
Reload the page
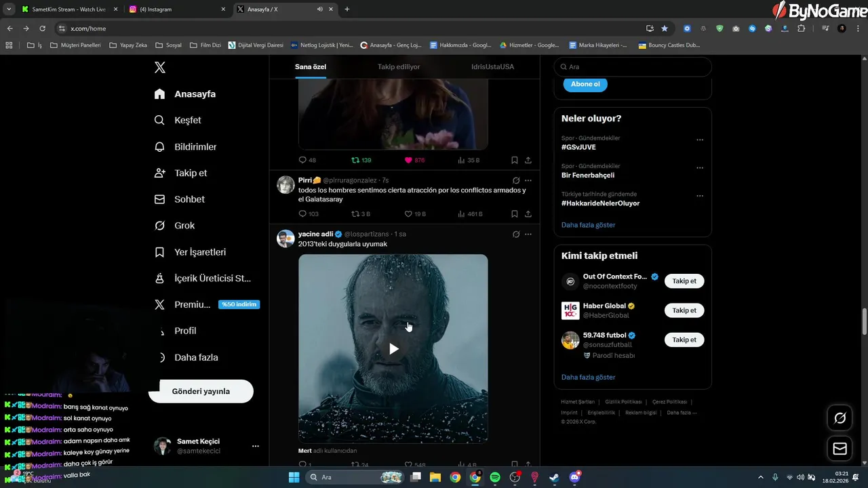coord(42,28)
